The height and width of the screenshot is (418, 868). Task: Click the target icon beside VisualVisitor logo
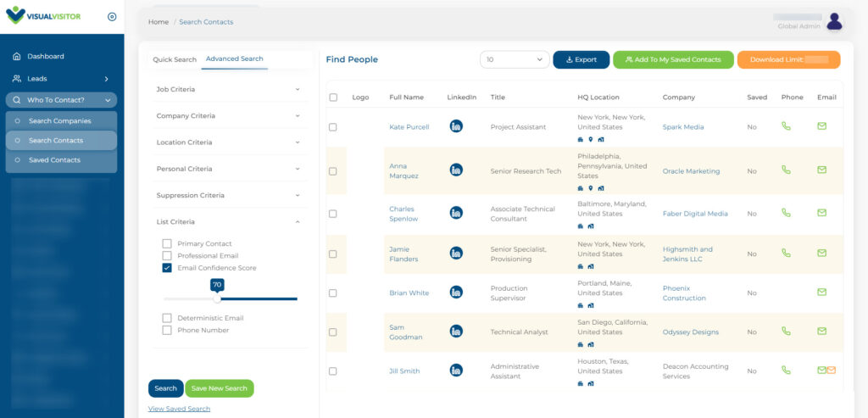tap(112, 17)
